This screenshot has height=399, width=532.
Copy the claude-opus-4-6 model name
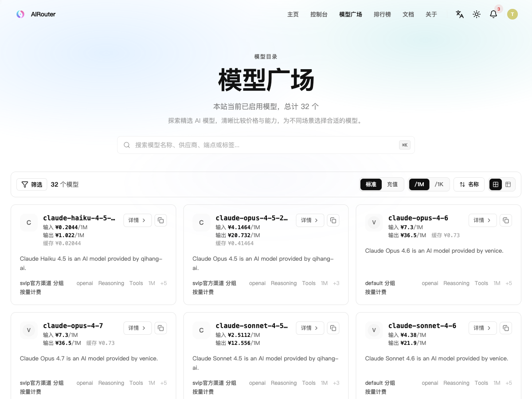coord(506,220)
